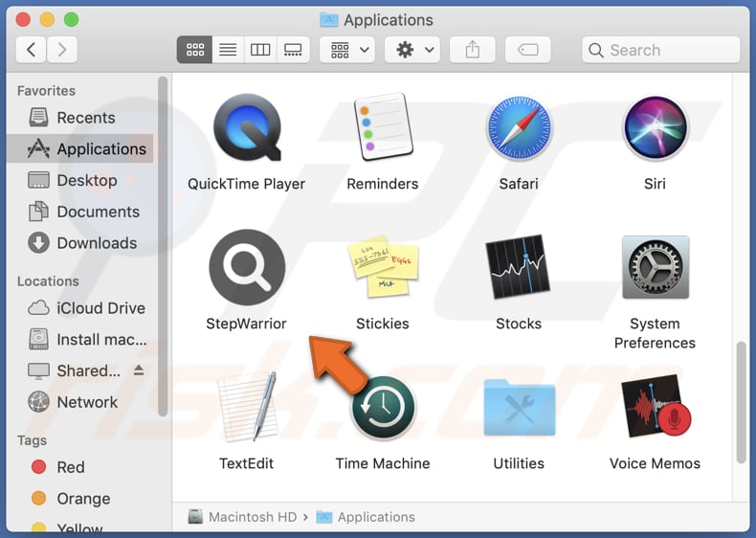756x538 pixels.
Task: Click the sidebar vertical scrollbar
Action: 163,246
